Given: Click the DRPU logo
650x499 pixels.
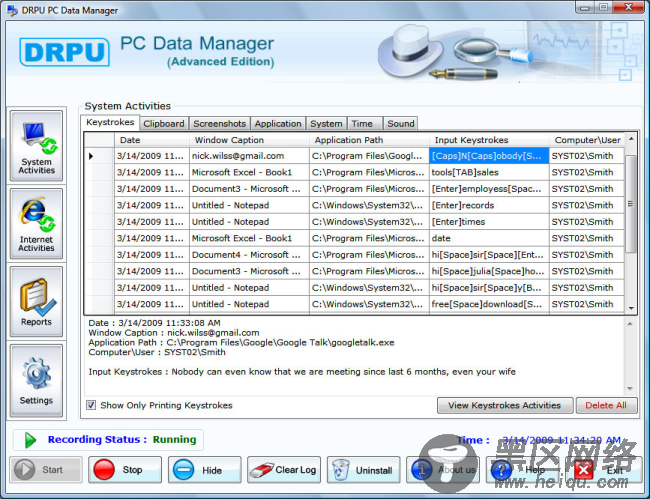Looking at the screenshot, I should pos(64,52).
